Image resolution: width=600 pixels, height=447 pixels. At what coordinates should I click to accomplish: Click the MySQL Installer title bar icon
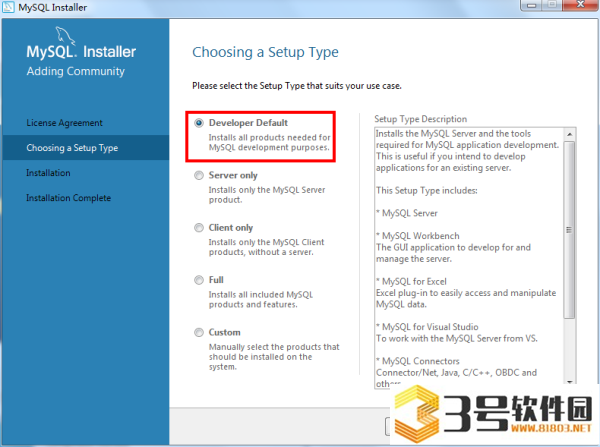click(8, 7)
